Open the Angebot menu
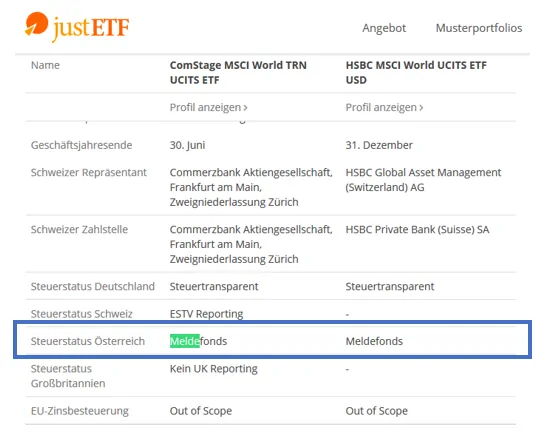This screenshot has width=544, height=443. 384,28
